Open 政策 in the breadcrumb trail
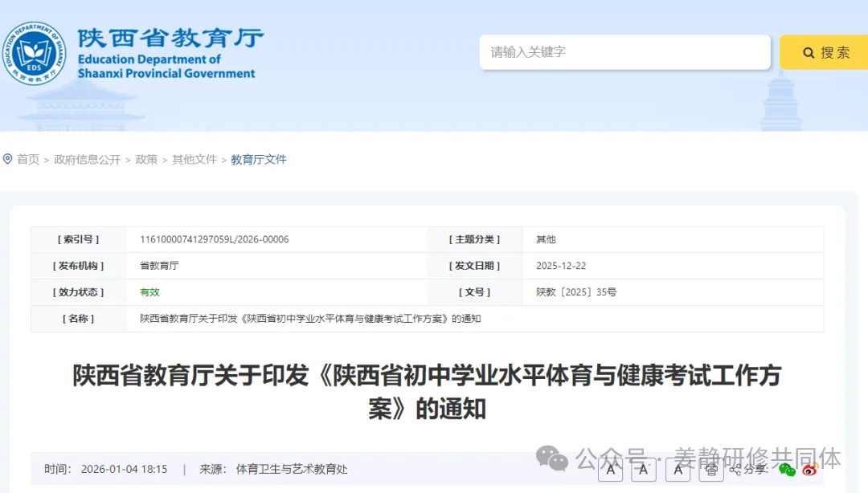868x493 pixels. pyautogui.click(x=146, y=159)
